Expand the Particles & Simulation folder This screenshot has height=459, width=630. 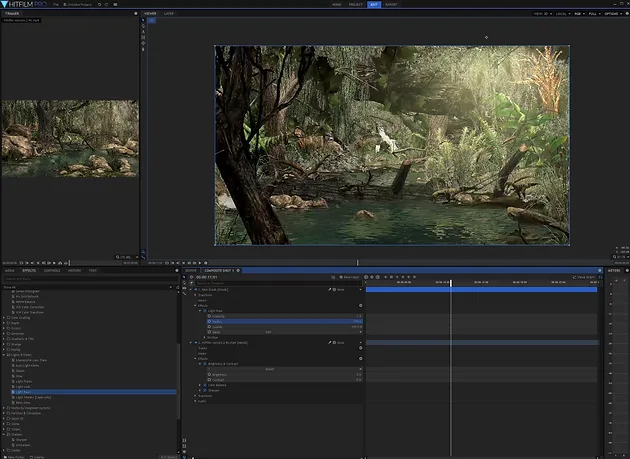point(4,413)
